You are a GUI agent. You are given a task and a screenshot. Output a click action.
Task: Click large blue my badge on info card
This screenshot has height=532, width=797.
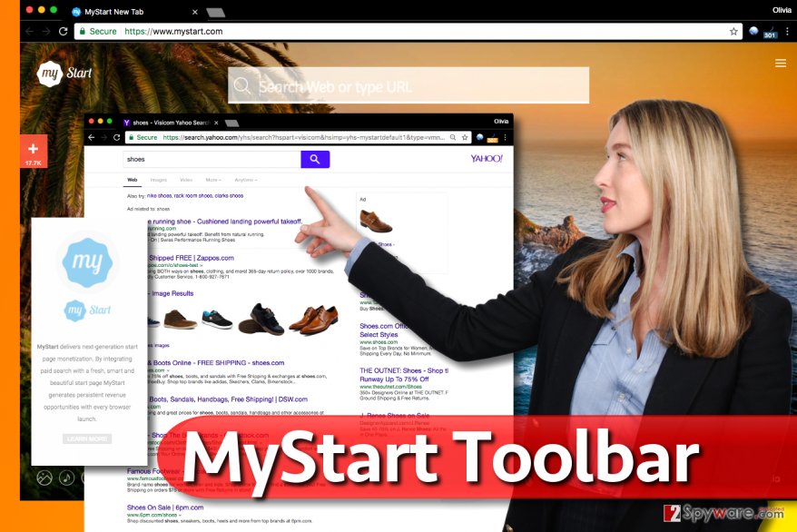(87, 262)
